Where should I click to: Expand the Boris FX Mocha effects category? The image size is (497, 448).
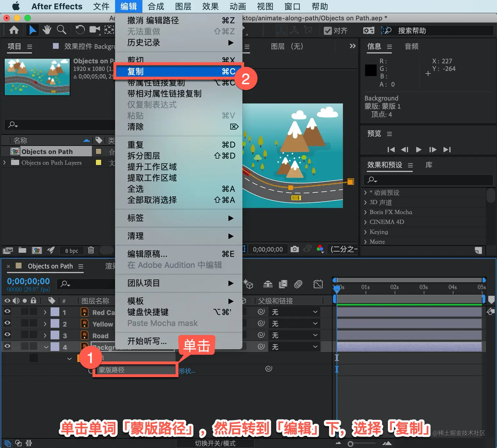[365, 212]
